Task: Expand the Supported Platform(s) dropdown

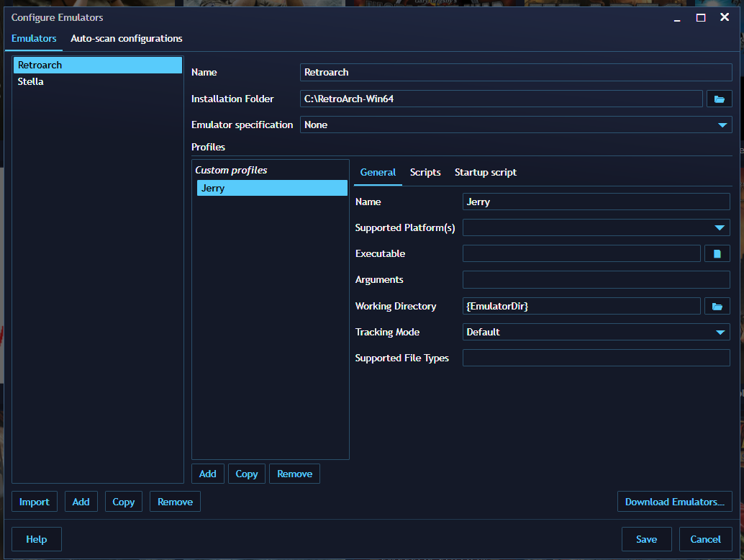Action: (719, 227)
